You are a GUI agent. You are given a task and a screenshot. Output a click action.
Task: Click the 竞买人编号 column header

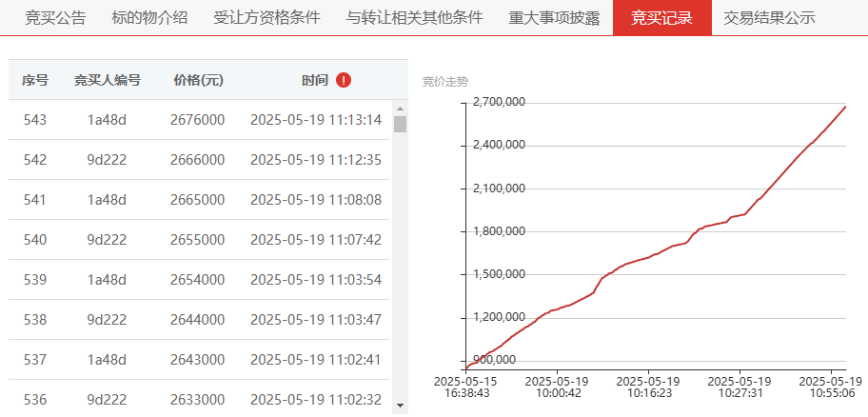point(108,81)
